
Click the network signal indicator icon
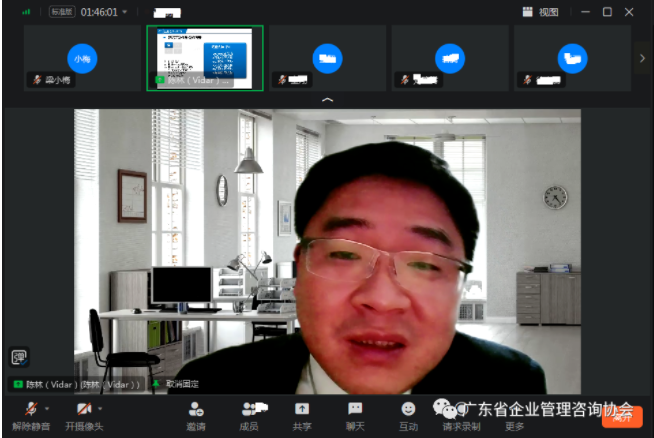click(x=26, y=12)
